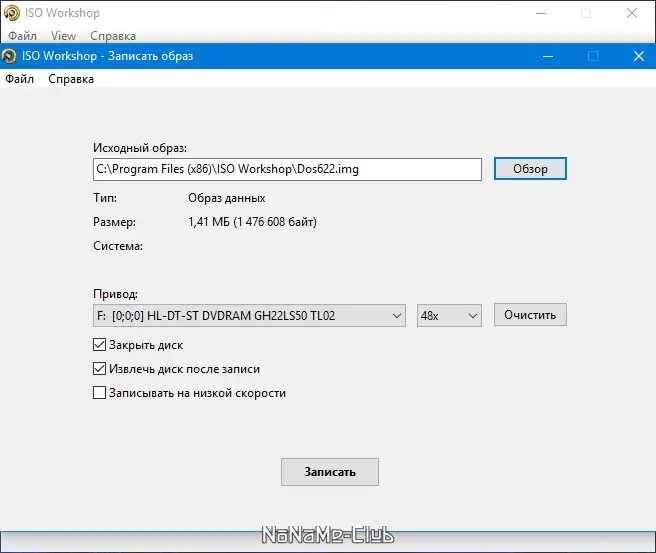Click the ISO Workshop main window logo icon
Viewport: 656px width, 553px height.
pos(12,13)
